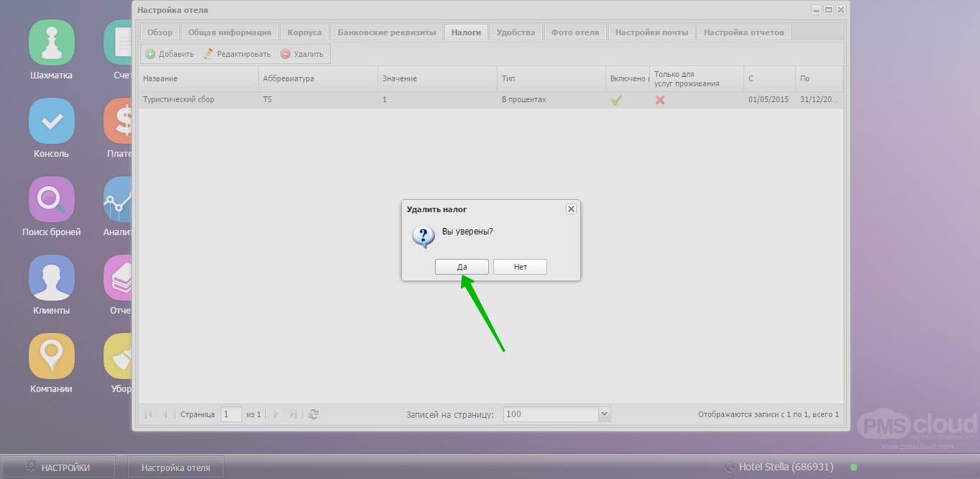
Task: Open the records-per-page dropdown arrow
Action: 604,414
